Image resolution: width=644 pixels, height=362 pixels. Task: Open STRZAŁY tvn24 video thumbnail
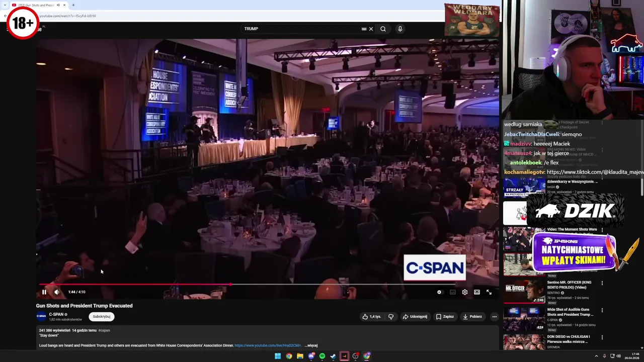(524, 188)
